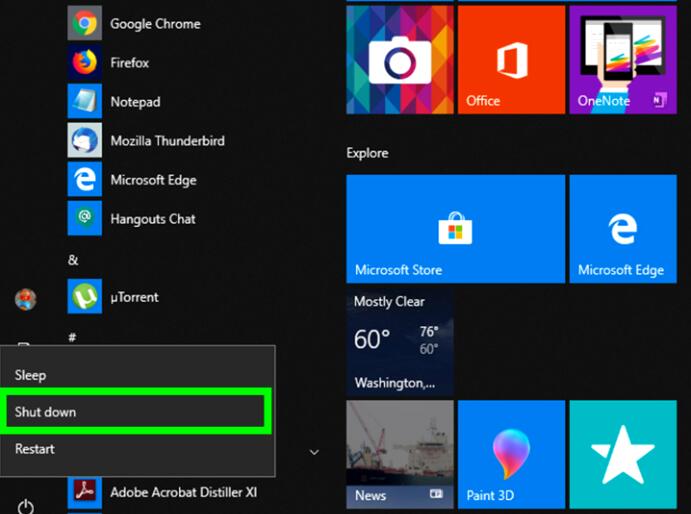Choose Restart from the power menu
The width and height of the screenshot is (691, 514).
137,449
